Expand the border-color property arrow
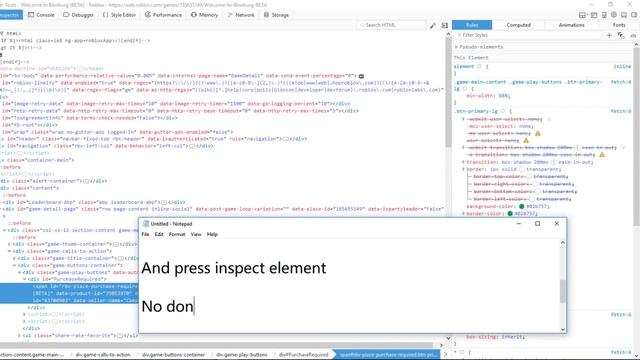 [x=463, y=213]
